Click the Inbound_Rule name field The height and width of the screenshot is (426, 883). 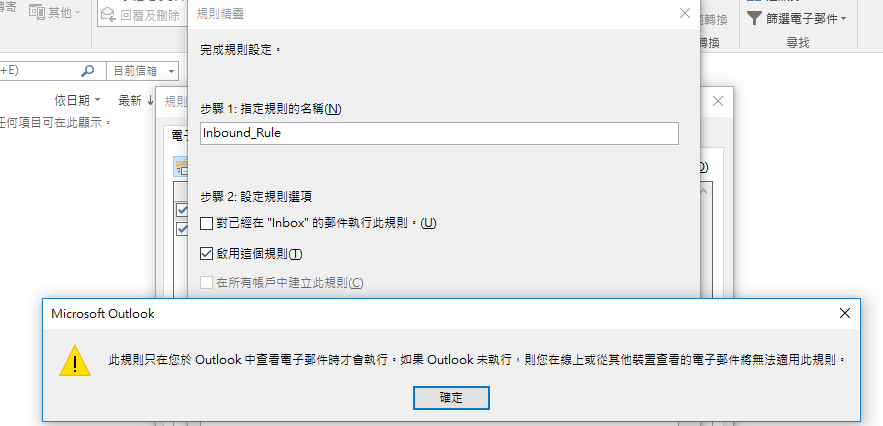point(439,134)
